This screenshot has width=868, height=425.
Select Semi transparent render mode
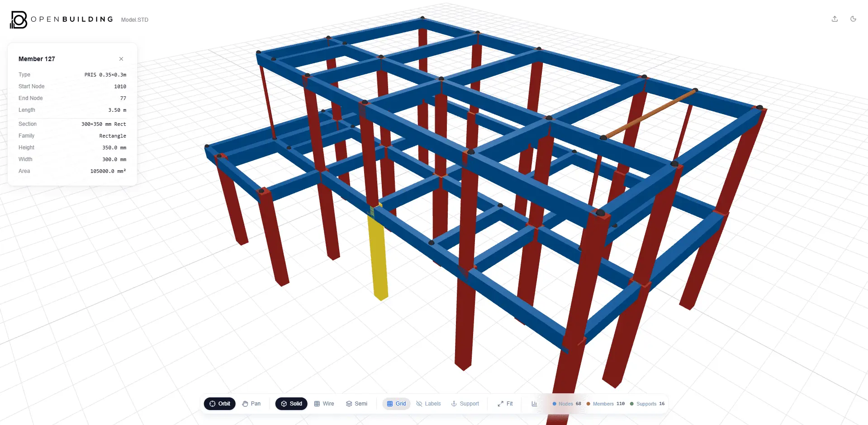coord(356,404)
